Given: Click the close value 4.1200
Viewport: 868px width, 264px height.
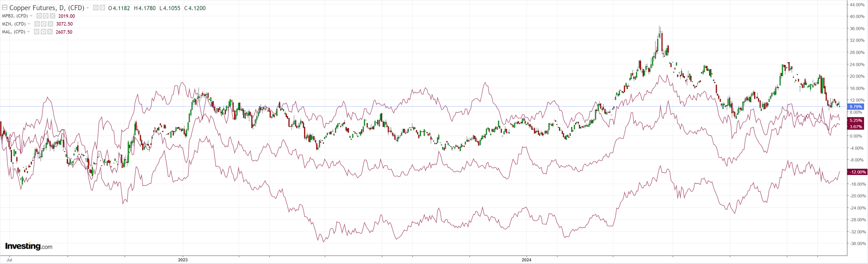Looking at the screenshot, I should pyautogui.click(x=197, y=8).
